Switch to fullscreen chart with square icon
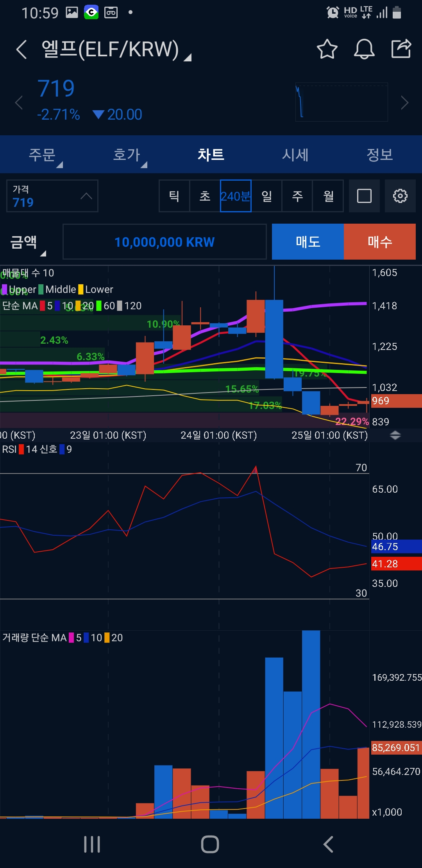422x868 pixels. point(364,196)
